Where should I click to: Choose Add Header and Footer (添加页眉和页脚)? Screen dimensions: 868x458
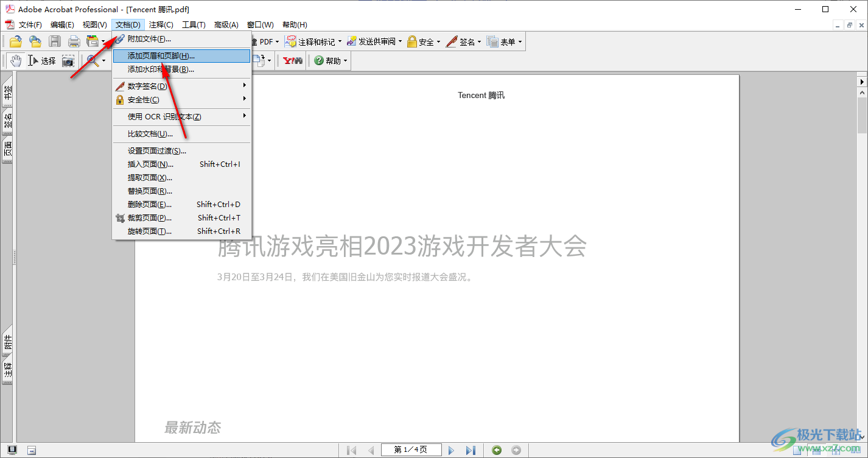(x=181, y=56)
